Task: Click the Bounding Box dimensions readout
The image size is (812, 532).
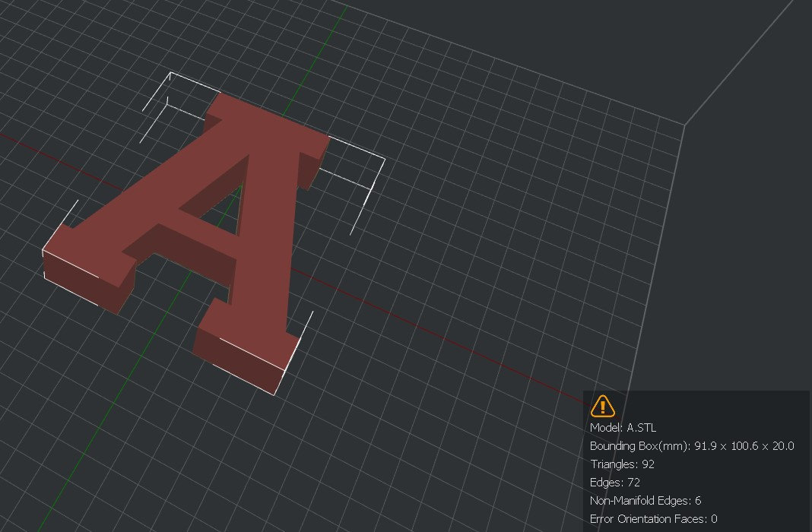Action: (690, 445)
